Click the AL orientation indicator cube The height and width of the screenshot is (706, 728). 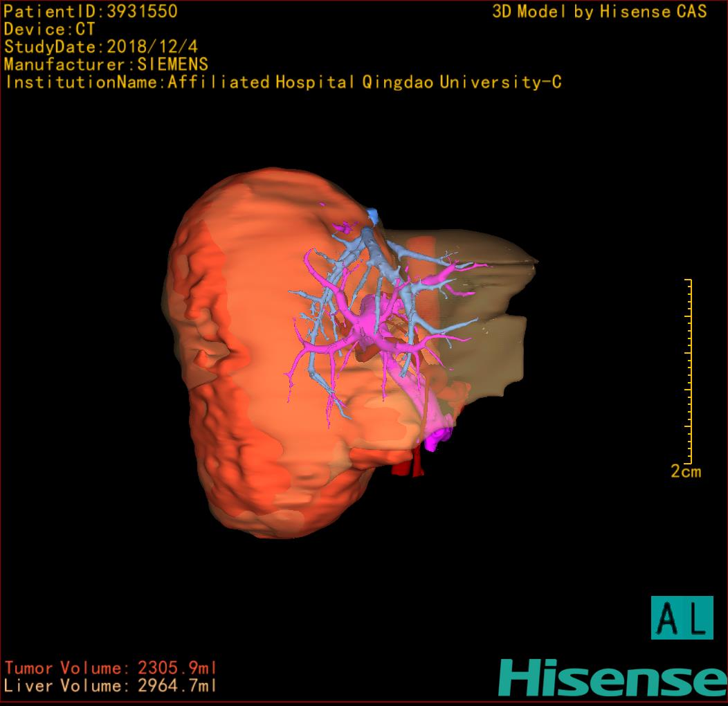[x=682, y=617]
